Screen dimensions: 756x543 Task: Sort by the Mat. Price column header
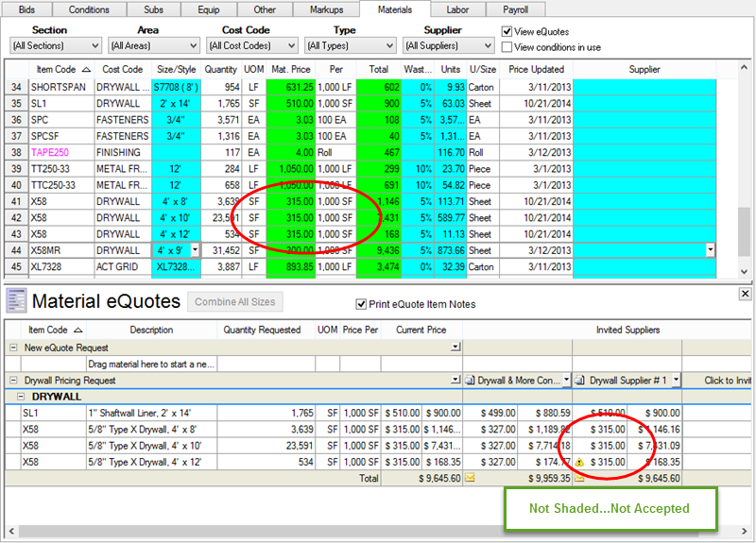click(291, 69)
